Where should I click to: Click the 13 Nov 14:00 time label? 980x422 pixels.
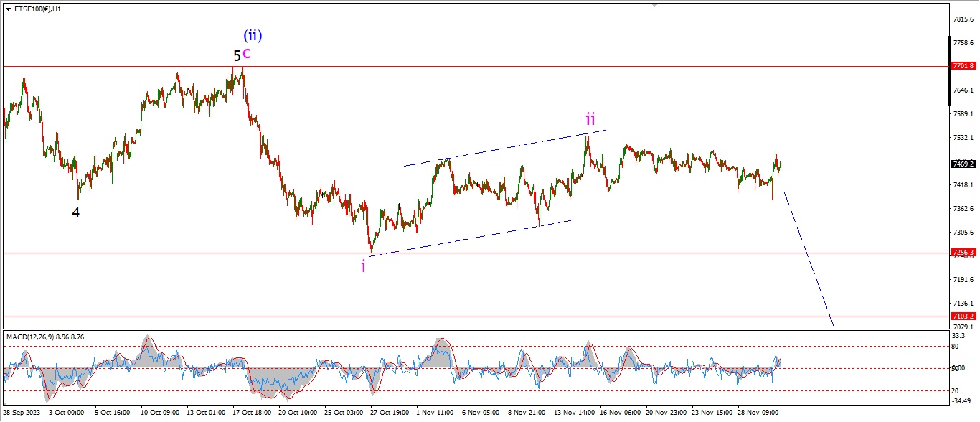click(x=573, y=413)
